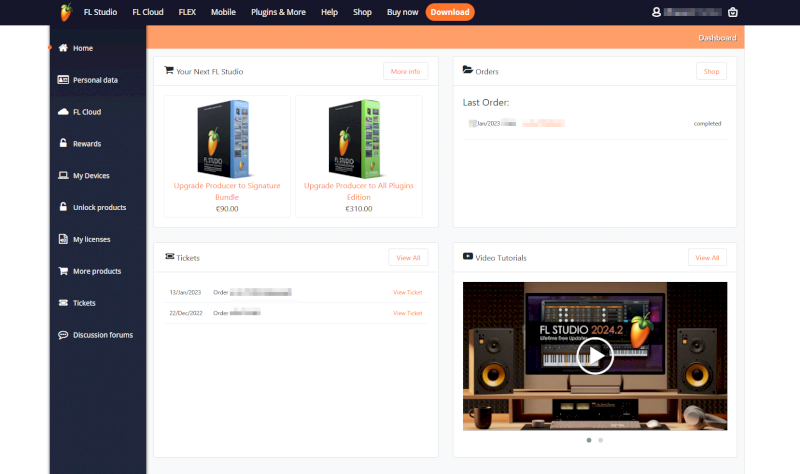
Task: Click the All Plugins Edition box image
Action: coord(356,138)
